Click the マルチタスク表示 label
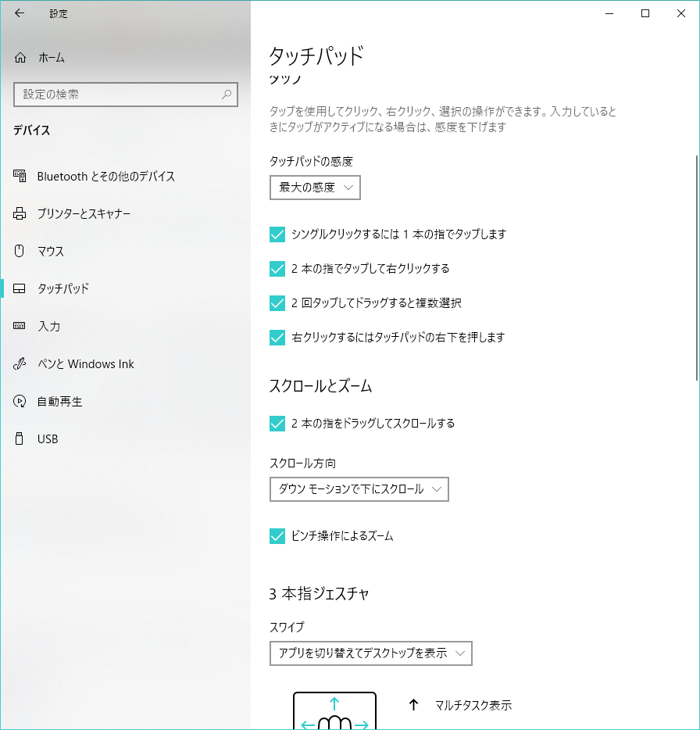This screenshot has width=700, height=730. 473,705
